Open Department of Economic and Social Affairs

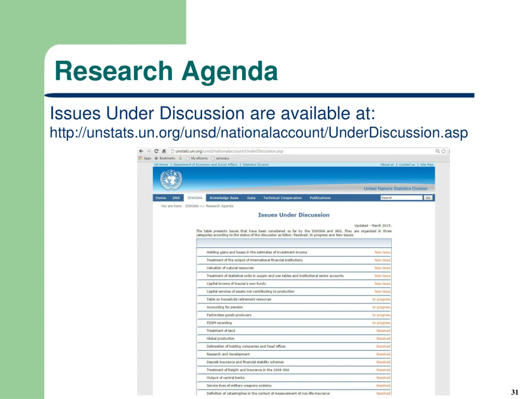pyautogui.click(x=205, y=165)
